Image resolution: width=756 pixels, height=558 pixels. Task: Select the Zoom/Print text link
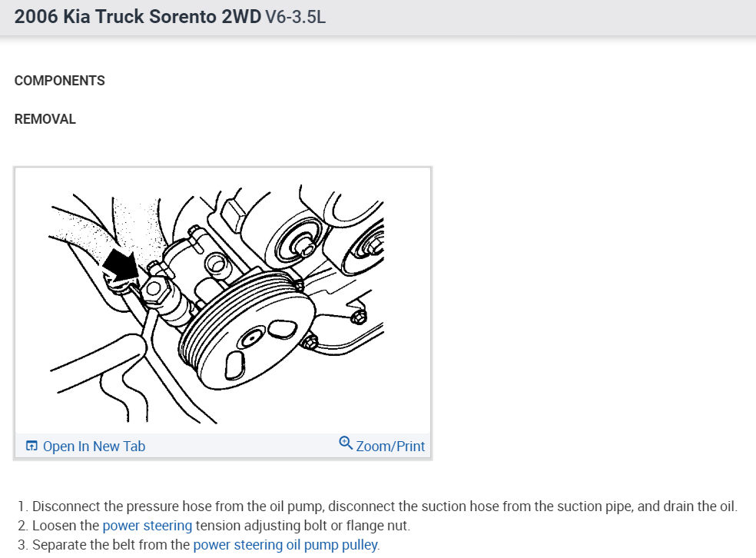[x=390, y=446]
